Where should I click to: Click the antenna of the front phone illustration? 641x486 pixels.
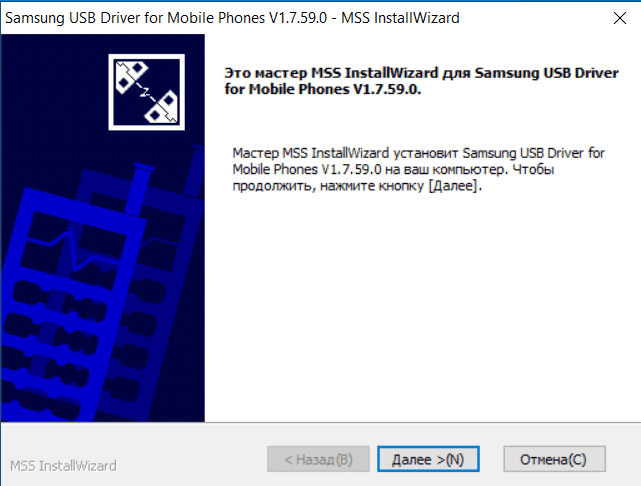[x=139, y=189]
